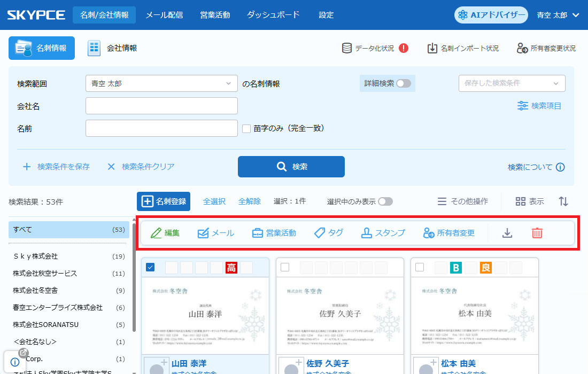Click the red trash delete icon
Image resolution: width=588 pixels, height=374 pixels.
537,233
